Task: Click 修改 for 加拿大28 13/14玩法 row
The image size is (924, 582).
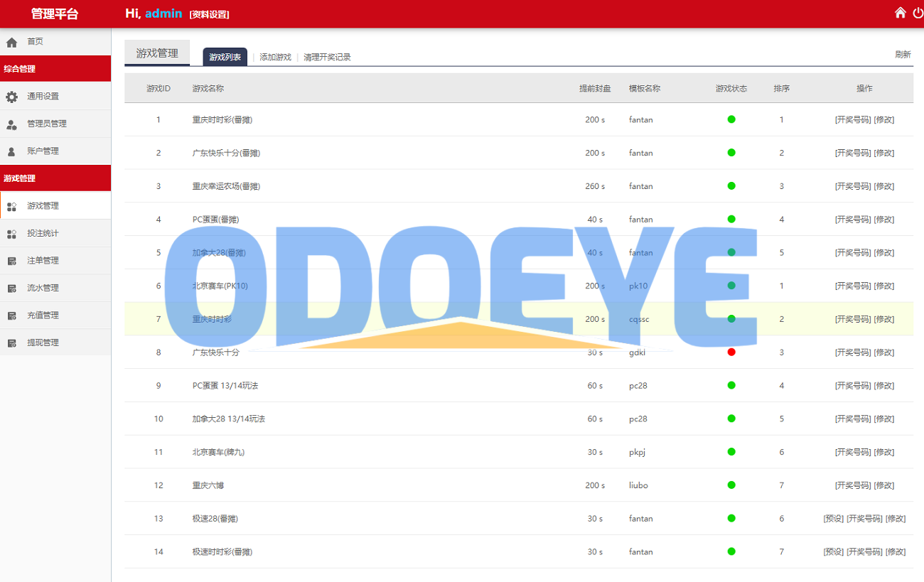Action: tap(884, 419)
